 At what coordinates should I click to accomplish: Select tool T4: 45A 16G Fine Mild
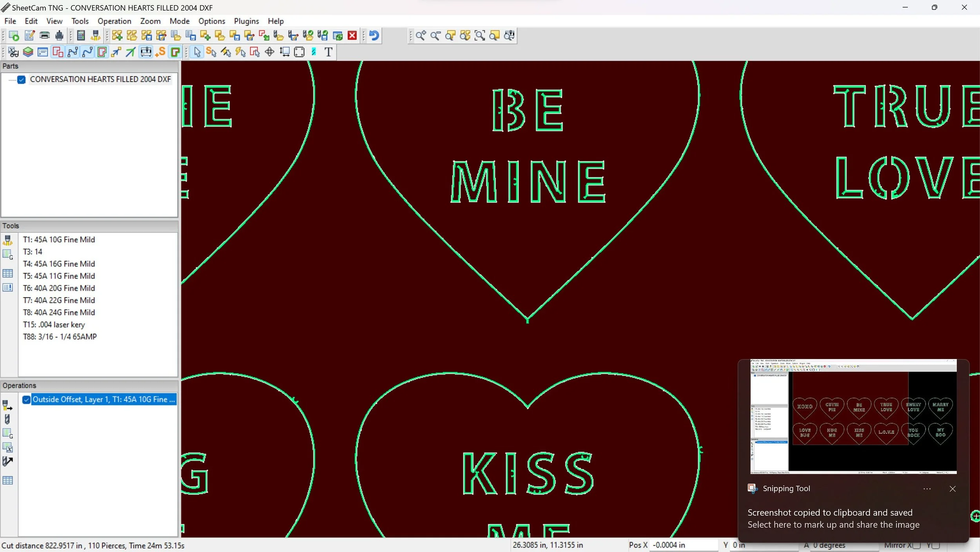pos(59,264)
